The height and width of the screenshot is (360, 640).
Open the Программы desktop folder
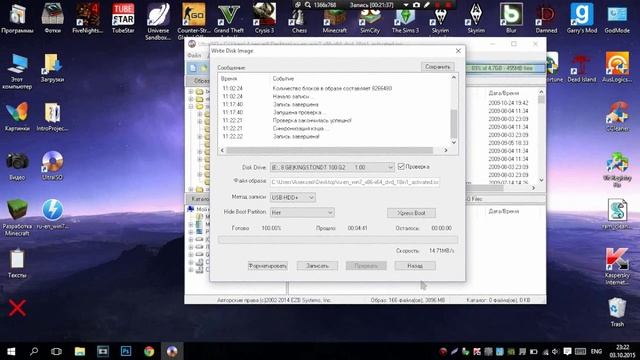pos(17,18)
